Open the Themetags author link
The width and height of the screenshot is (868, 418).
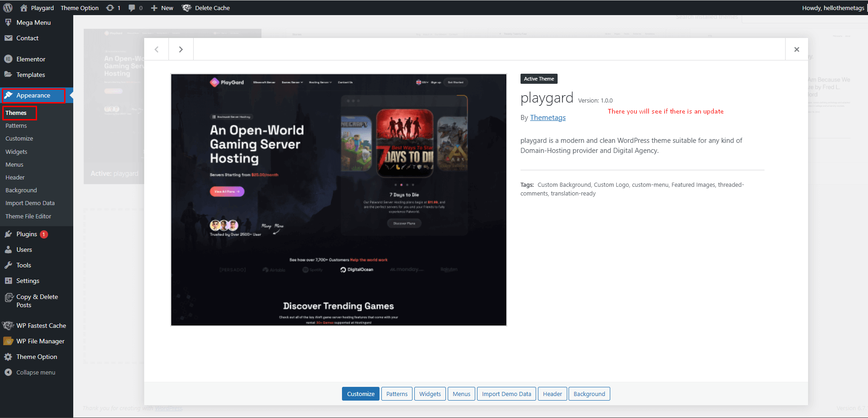(x=548, y=118)
